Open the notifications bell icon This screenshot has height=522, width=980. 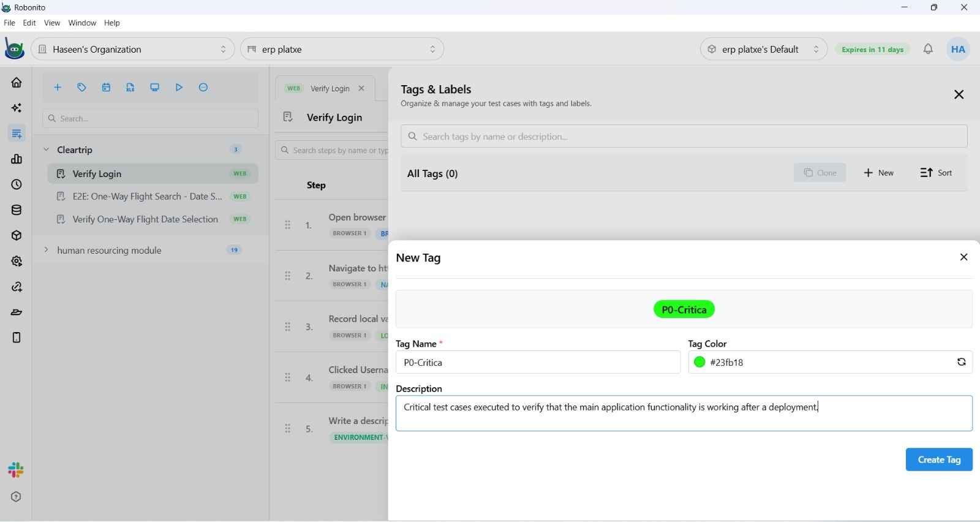[x=929, y=49]
